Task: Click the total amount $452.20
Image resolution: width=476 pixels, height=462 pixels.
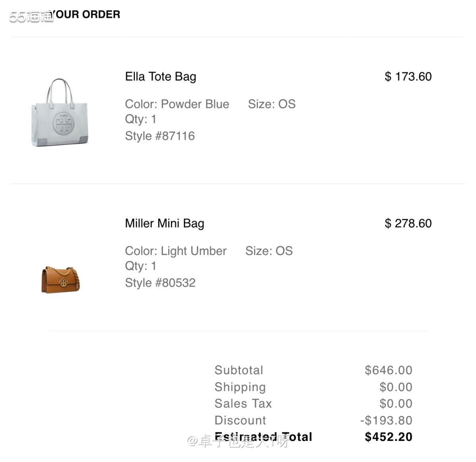Action: [x=388, y=437]
